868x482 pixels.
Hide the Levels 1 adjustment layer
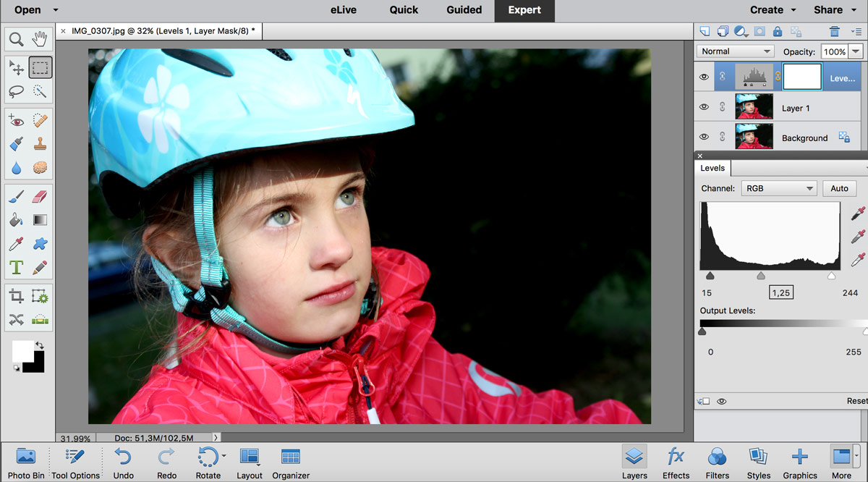pyautogui.click(x=704, y=77)
